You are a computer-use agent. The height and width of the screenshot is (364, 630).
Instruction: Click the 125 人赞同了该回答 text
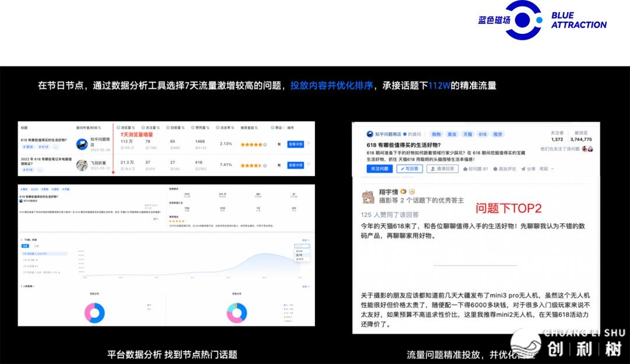pos(389,215)
